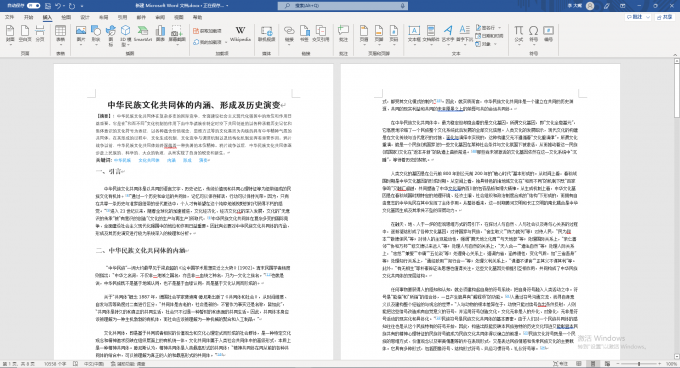Click the Undo arrow icon

[x=58, y=6]
